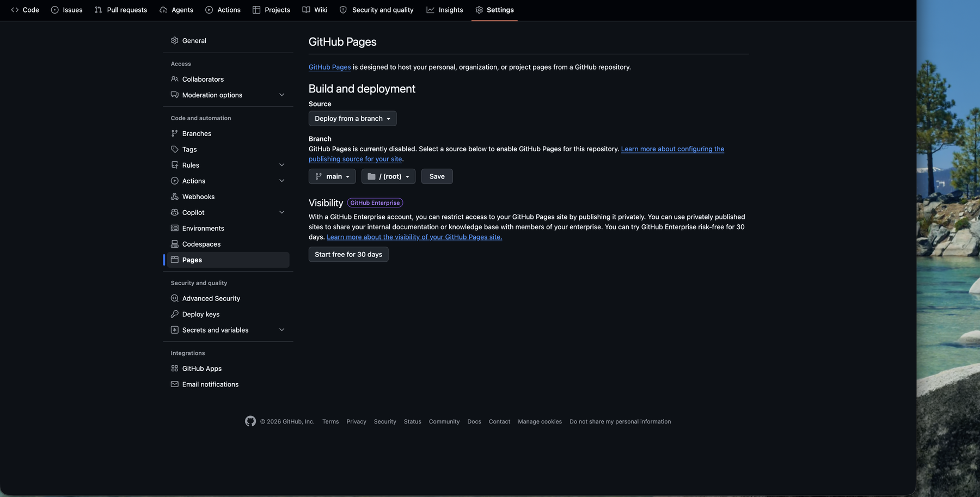The width and height of the screenshot is (980, 497).
Task: Click the Pages browser icon in sidebar
Action: (x=175, y=260)
